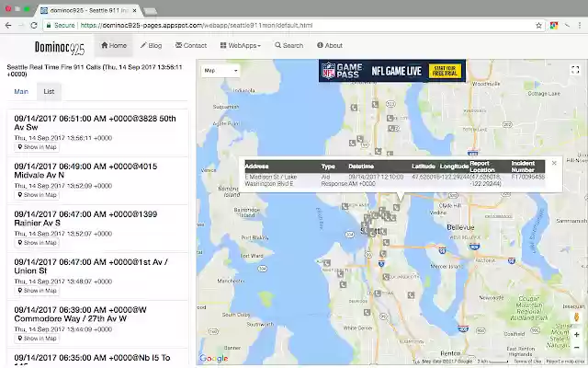This screenshot has height=368, width=588.
Task: Click the Aid Response type cell
Action: [x=334, y=180]
